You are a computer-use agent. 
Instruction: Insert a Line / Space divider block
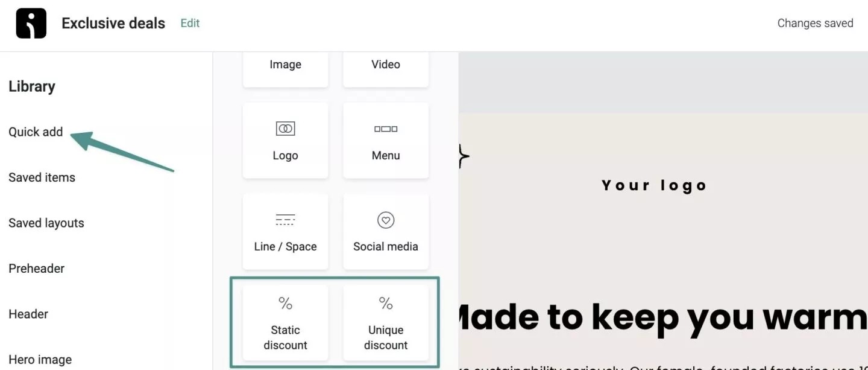pos(285,232)
